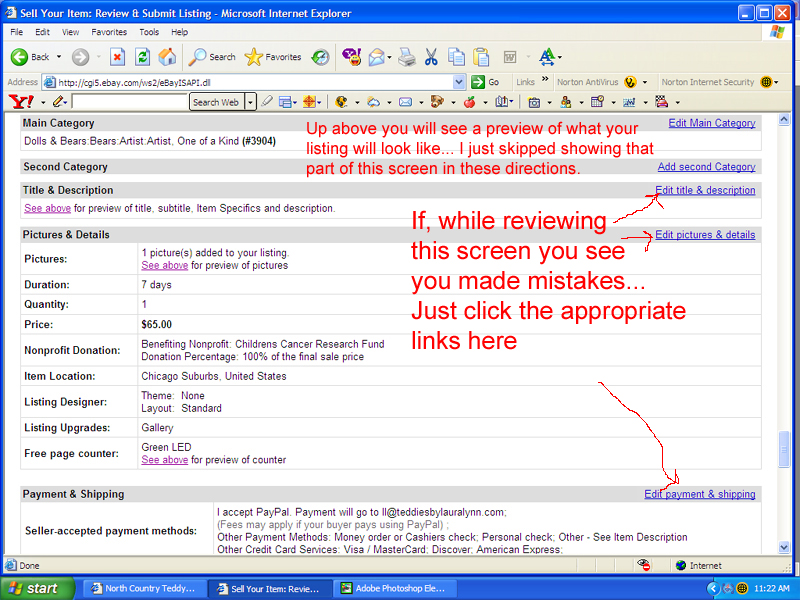The width and height of the screenshot is (800, 600).
Task: Expand the address bar dropdown
Action: [x=459, y=82]
